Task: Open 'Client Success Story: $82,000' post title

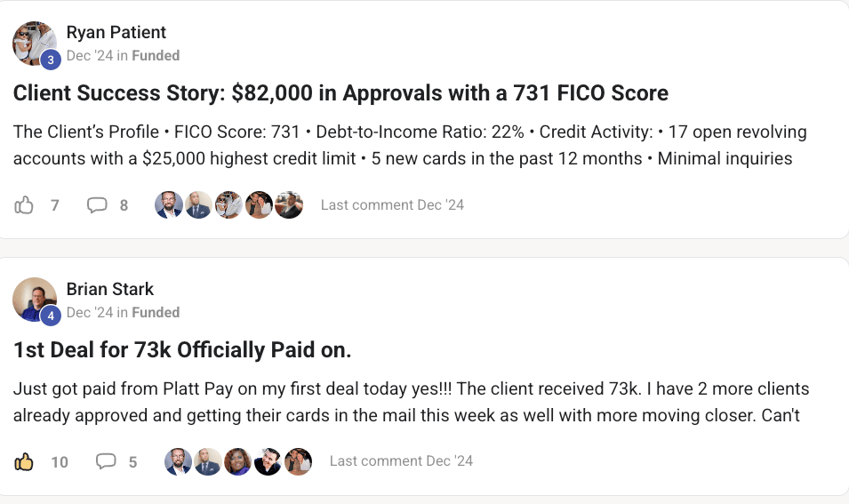Action: click(x=340, y=93)
